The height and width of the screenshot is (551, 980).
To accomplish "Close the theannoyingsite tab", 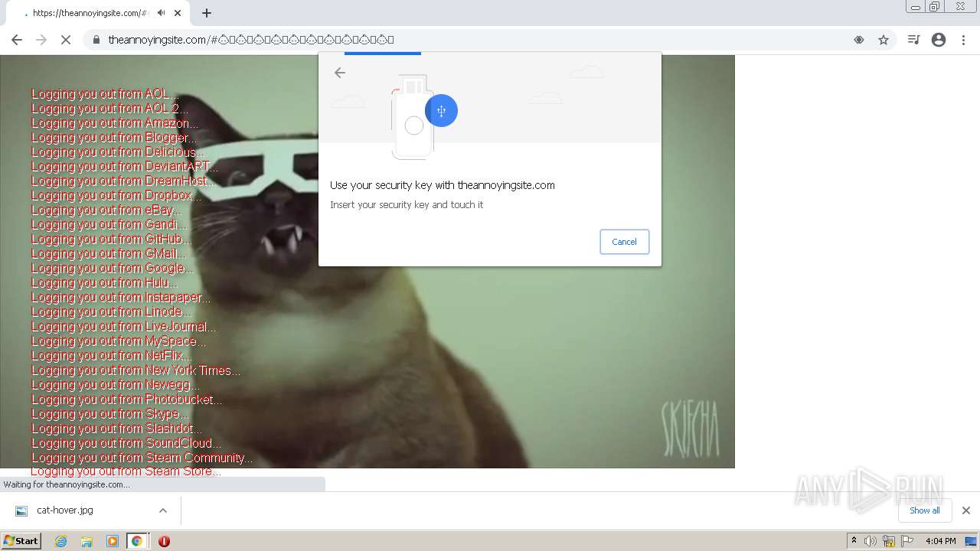I will click(x=178, y=13).
